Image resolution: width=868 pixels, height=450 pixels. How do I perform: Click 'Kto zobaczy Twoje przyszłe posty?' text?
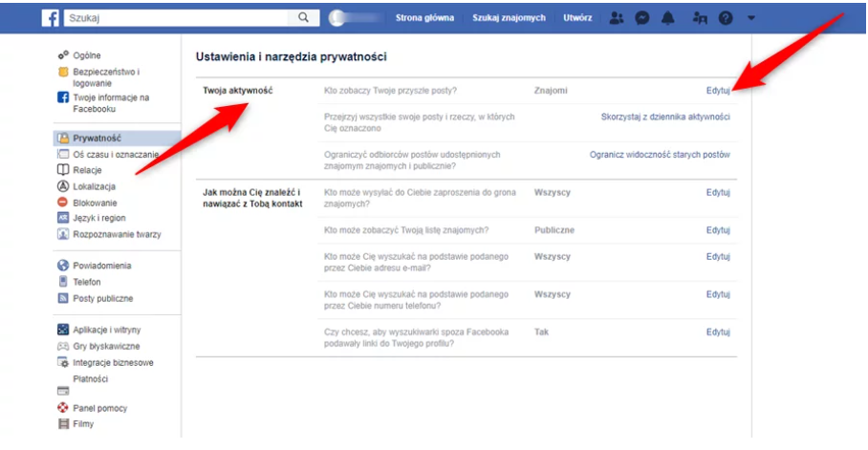[x=390, y=91]
